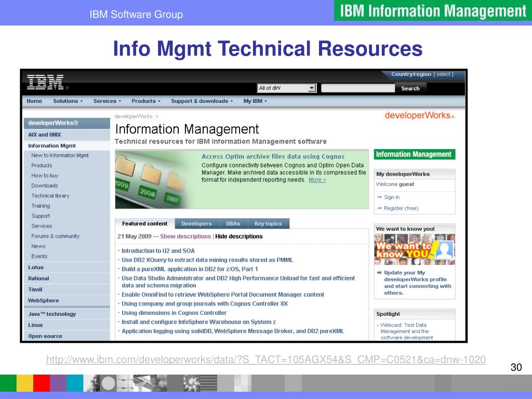
Task: Open 'Update your My developerWorks profile' link
Action: click(x=418, y=283)
